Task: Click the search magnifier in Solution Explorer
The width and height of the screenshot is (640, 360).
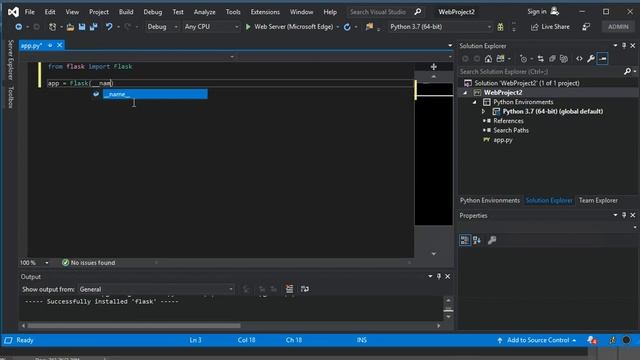Action: coord(627,72)
